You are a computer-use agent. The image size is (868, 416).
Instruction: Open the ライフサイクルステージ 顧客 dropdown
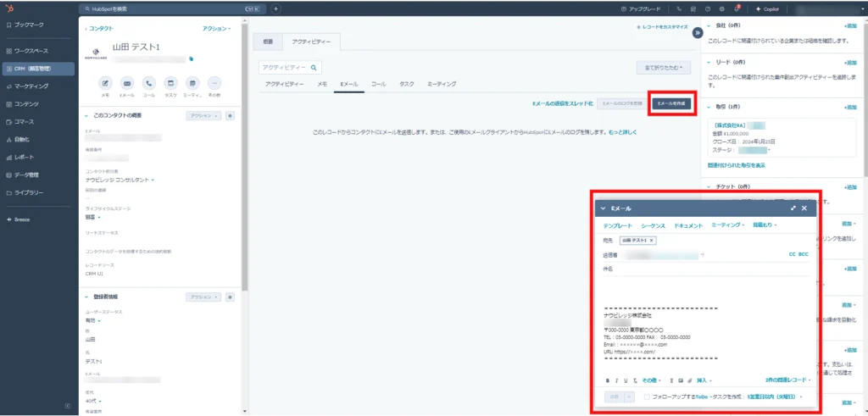92,217
